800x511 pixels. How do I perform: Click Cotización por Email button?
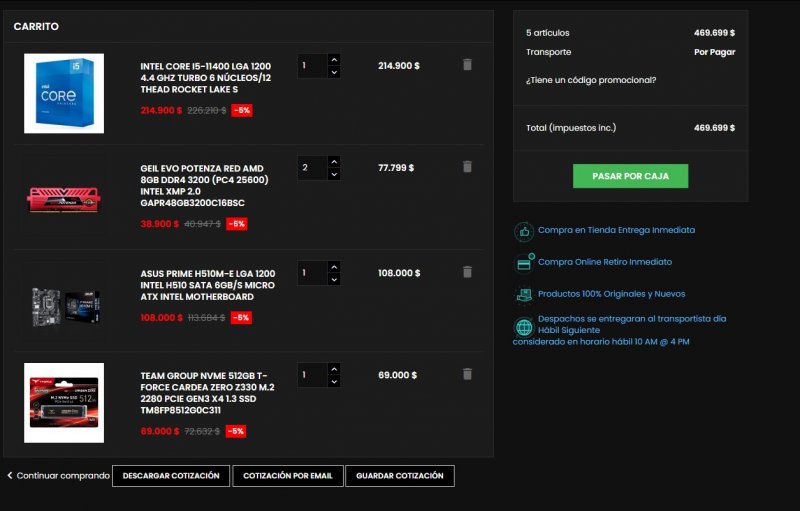click(x=288, y=476)
